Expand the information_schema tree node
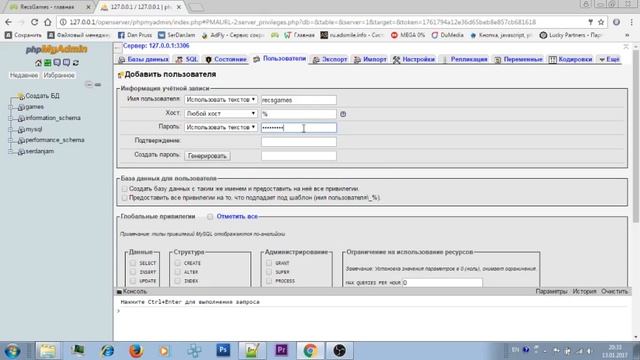Image resolution: width=640 pixels, height=360 pixels. (11, 118)
